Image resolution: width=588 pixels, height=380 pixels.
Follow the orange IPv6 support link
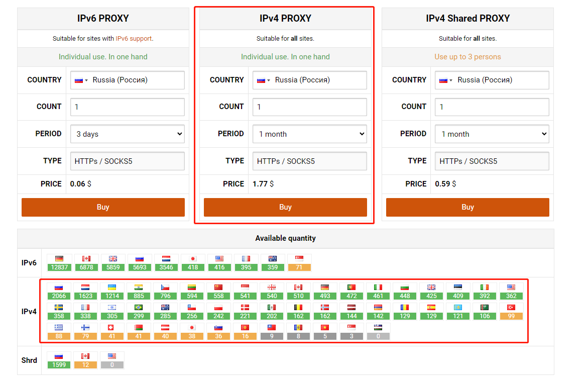tap(134, 38)
